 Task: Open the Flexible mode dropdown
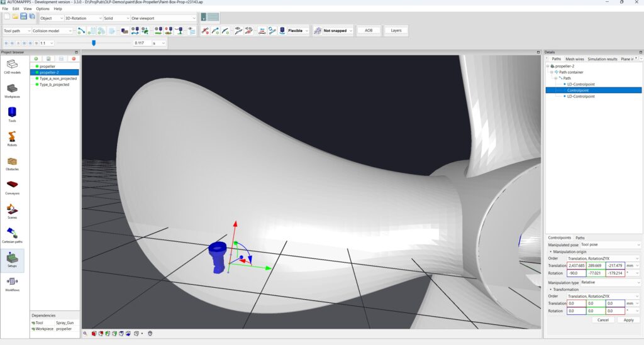click(297, 31)
